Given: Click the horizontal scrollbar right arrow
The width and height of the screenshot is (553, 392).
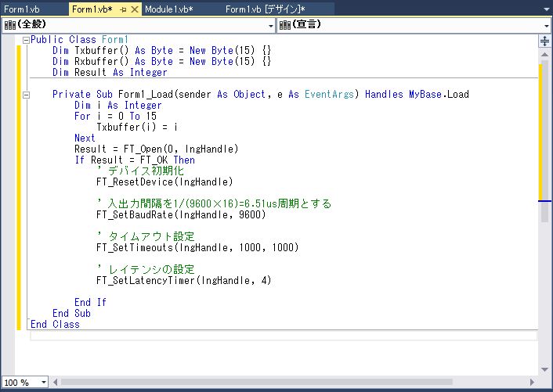Looking at the screenshot, I should (x=532, y=382).
